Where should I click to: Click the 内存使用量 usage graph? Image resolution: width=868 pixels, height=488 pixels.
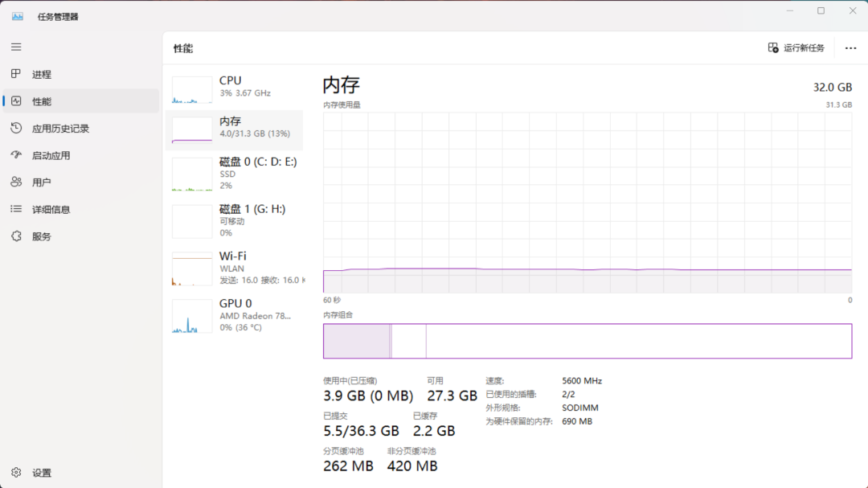pos(588,203)
